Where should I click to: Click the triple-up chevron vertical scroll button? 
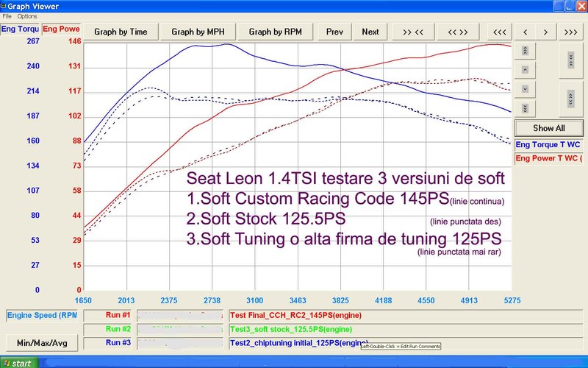coord(525,50)
